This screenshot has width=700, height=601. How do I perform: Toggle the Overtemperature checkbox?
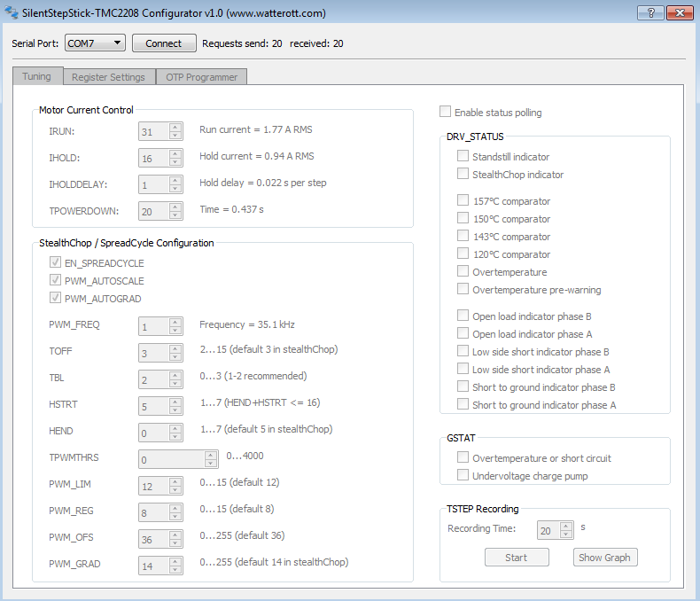click(x=463, y=271)
